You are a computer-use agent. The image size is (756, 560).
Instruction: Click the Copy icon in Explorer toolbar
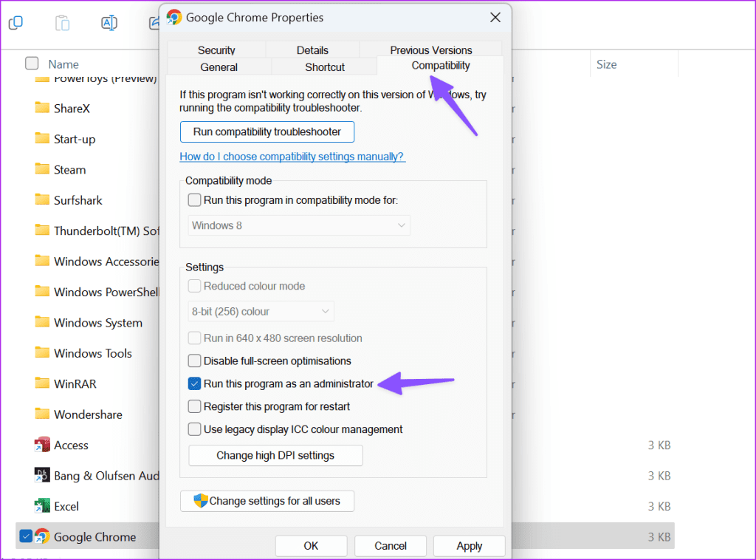[16, 22]
